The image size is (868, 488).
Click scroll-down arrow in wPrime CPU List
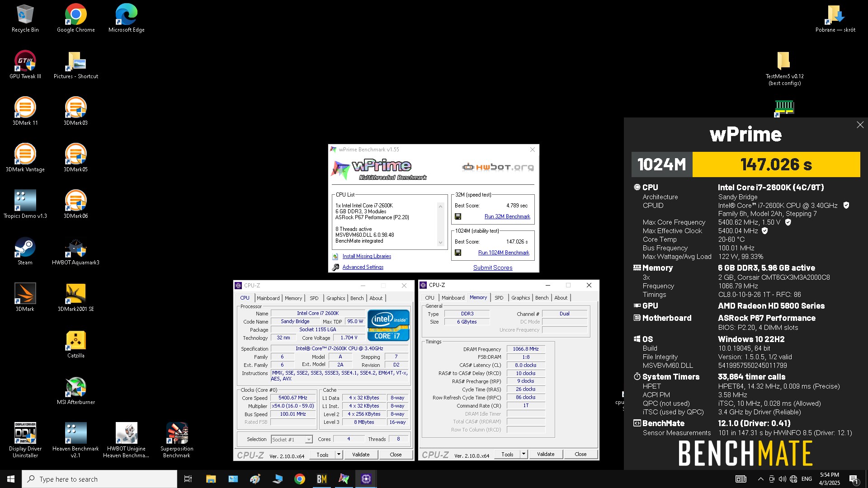click(440, 243)
